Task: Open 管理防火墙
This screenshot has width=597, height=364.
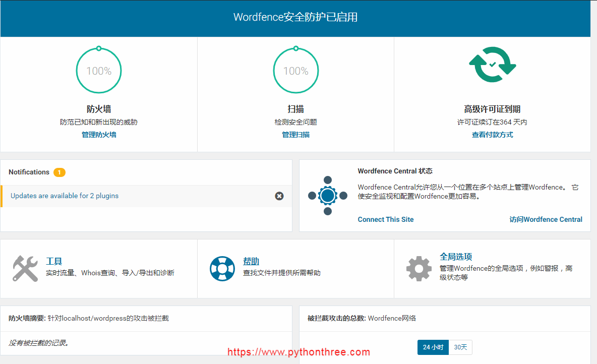Action: pos(98,135)
